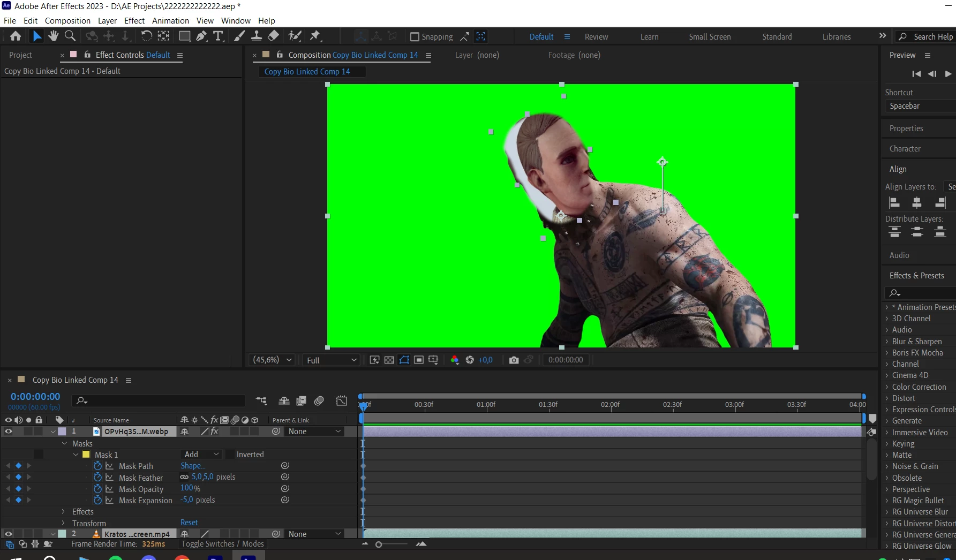Open the Layer menu
This screenshot has width=956, height=560.
(107, 20)
